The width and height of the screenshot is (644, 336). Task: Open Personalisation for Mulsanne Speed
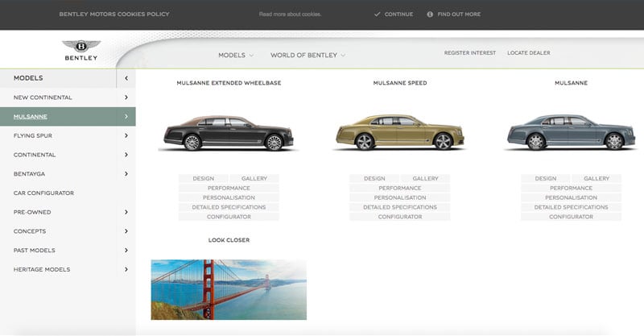tap(400, 198)
